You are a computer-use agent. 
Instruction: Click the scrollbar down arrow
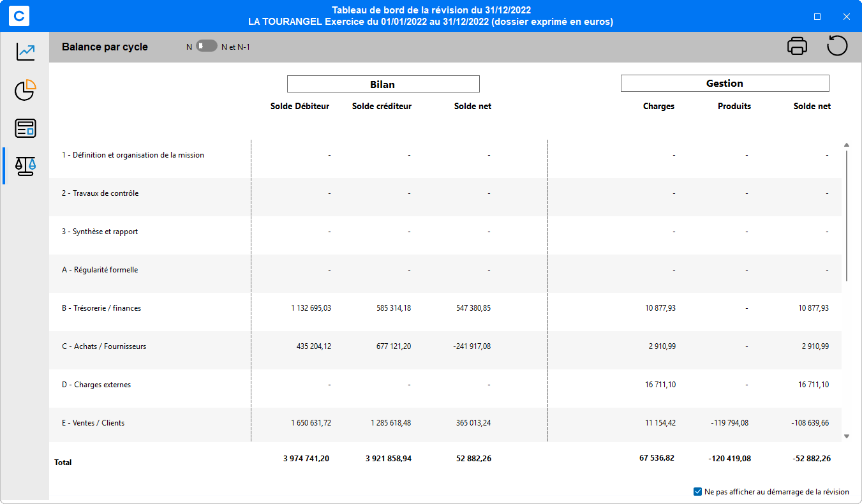(847, 436)
